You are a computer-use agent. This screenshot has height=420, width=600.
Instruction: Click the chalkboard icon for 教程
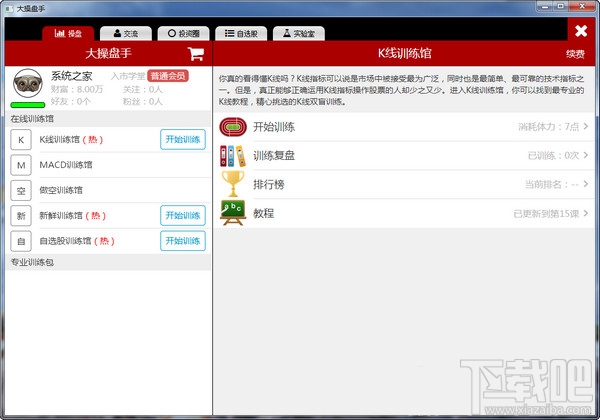click(x=233, y=213)
